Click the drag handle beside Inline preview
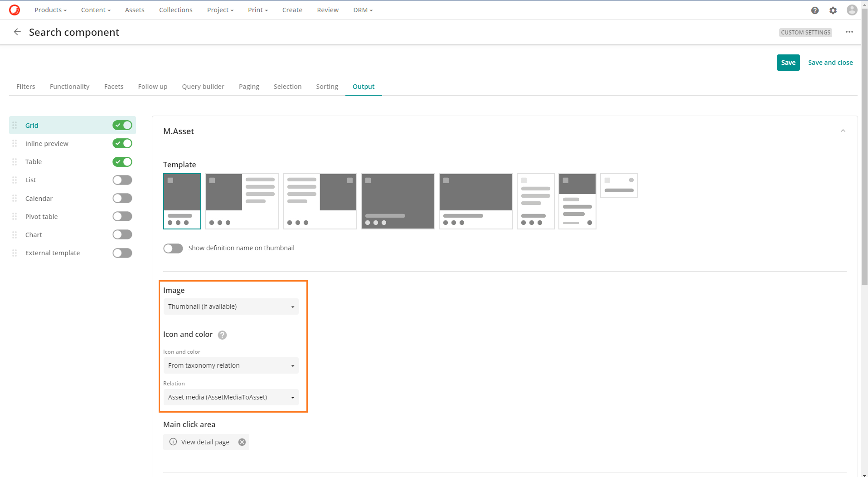Screen dimensions: 868x477 pos(14,143)
